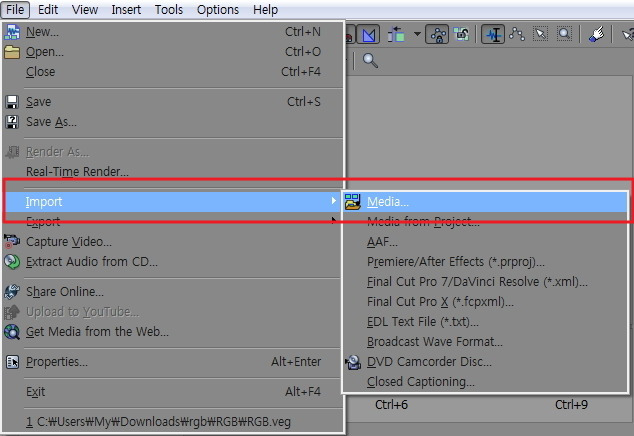Open recent project RGB.veg
The image size is (634, 436).
pyautogui.click(x=173, y=421)
